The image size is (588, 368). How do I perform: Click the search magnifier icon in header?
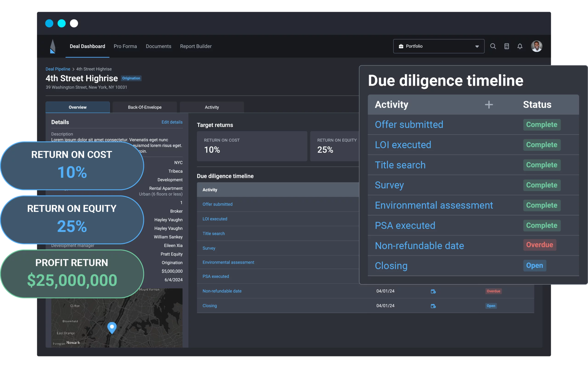point(493,46)
